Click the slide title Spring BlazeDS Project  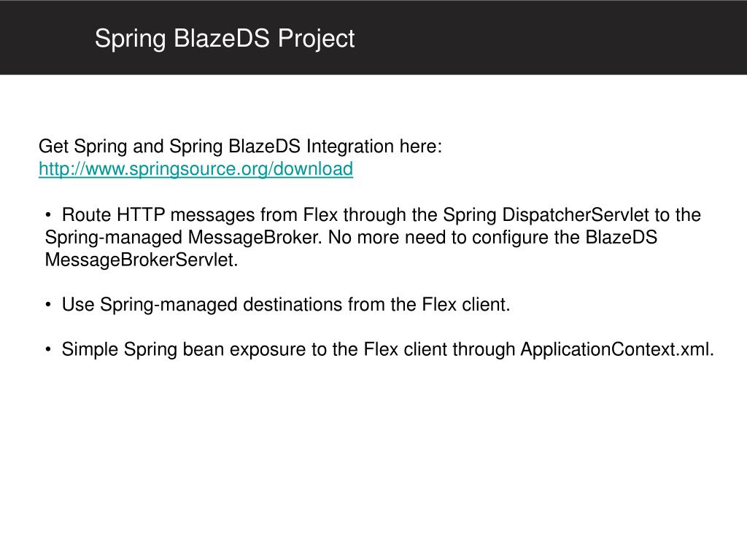pos(225,38)
